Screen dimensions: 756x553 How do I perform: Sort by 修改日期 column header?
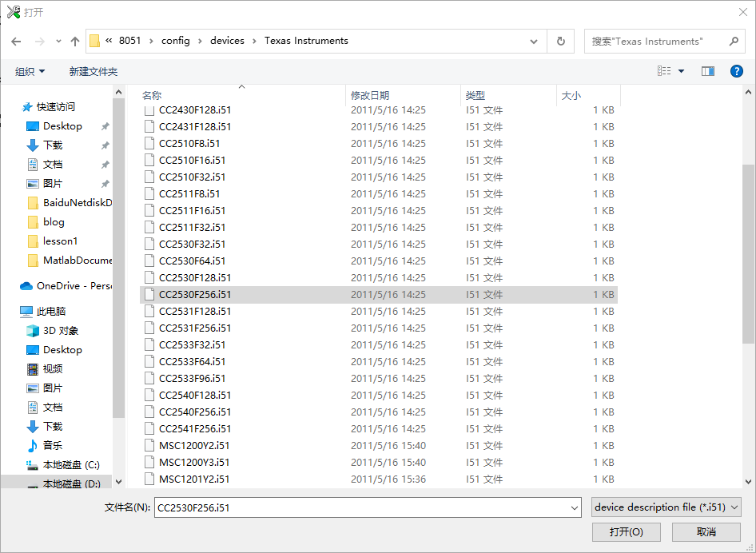pyautogui.click(x=403, y=95)
